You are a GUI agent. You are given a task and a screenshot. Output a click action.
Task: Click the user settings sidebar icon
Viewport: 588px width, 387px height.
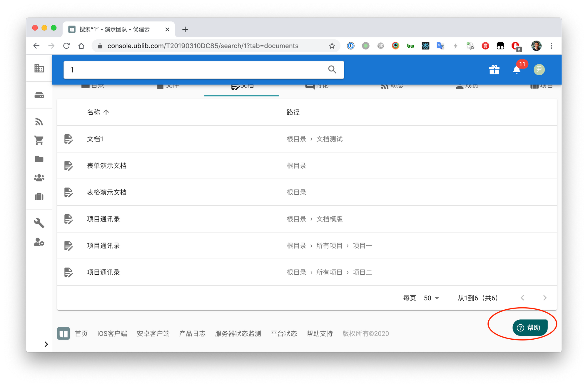tap(39, 242)
